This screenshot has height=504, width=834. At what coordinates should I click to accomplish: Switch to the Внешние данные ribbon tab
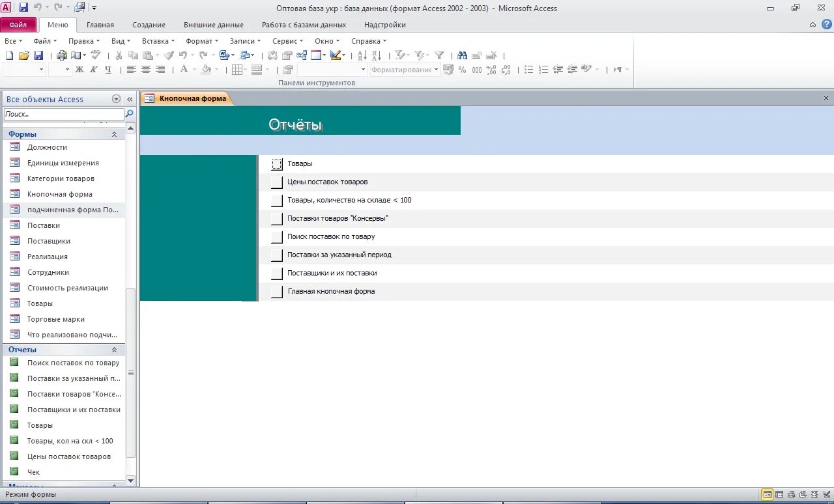tap(214, 25)
